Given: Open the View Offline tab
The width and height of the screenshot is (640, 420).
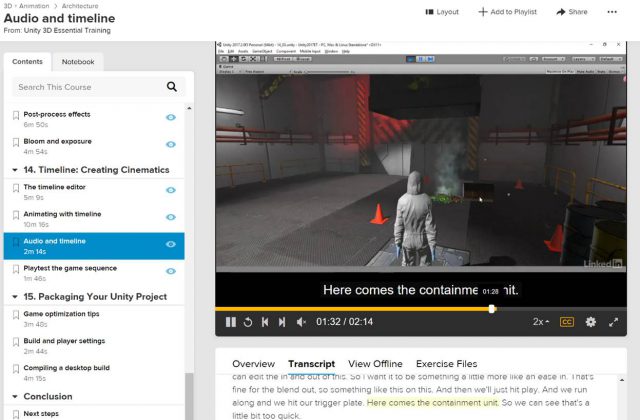Looking at the screenshot, I should click(x=375, y=364).
